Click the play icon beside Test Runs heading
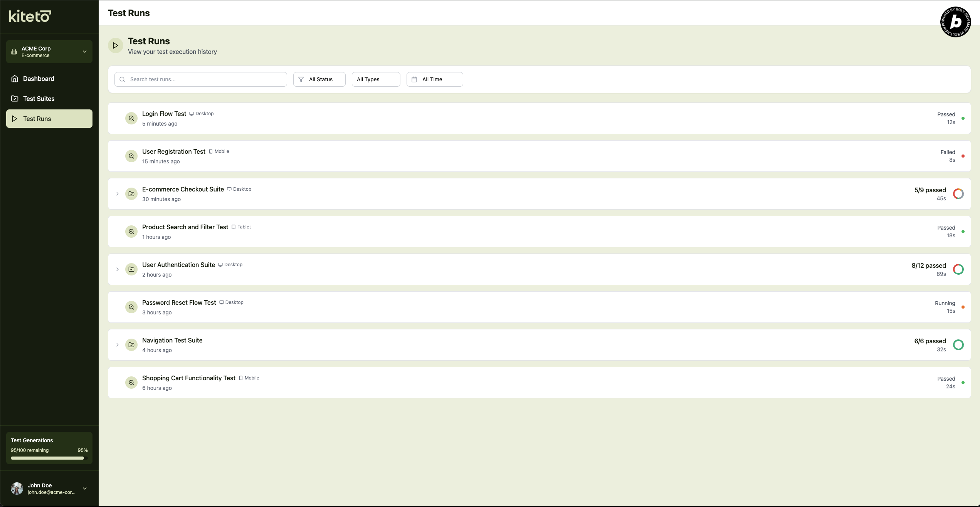The width and height of the screenshot is (980, 507). pyautogui.click(x=115, y=45)
